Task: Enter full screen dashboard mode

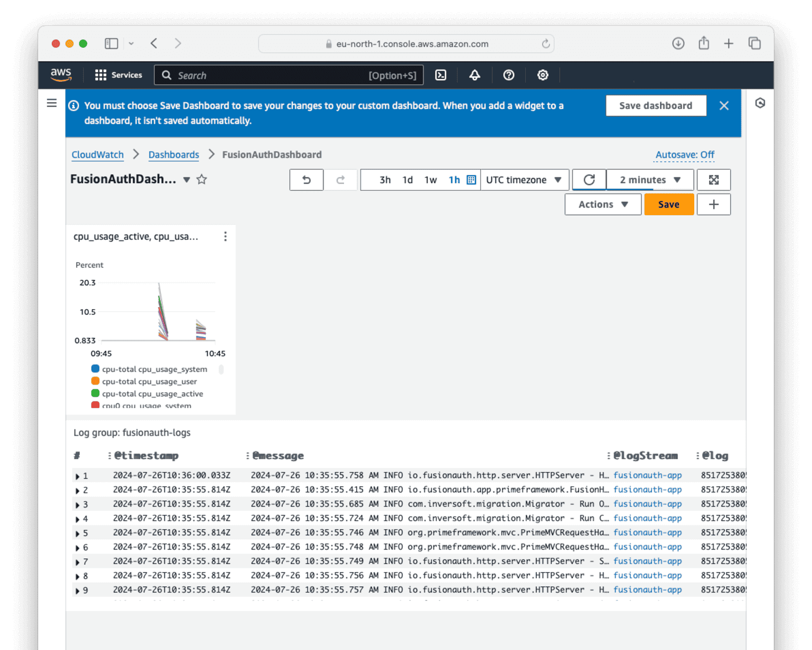Action: pyautogui.click(x=714, y=180)
